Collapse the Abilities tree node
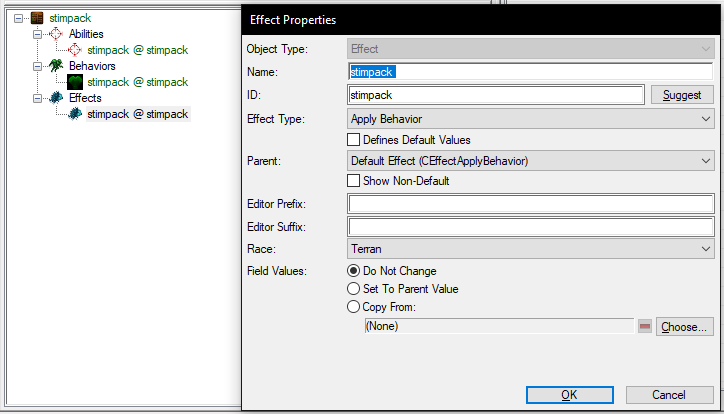The image size is (724, 414). coord(38,34)
